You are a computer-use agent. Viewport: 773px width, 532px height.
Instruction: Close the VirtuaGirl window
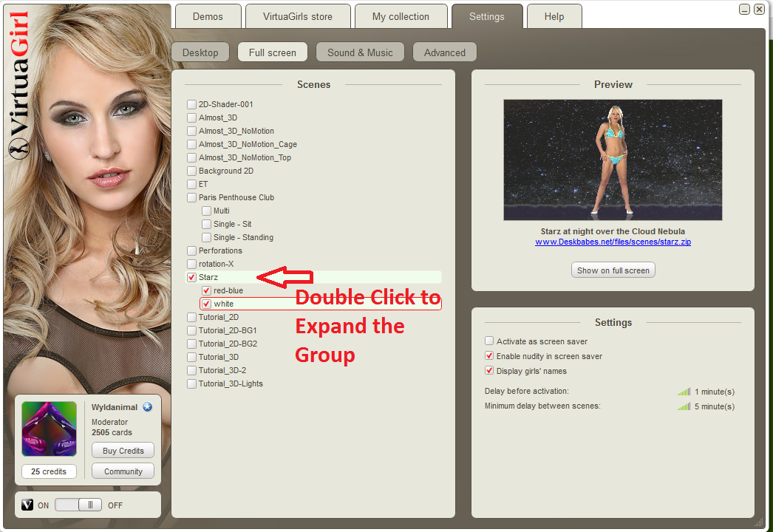(x=760, y=10)
